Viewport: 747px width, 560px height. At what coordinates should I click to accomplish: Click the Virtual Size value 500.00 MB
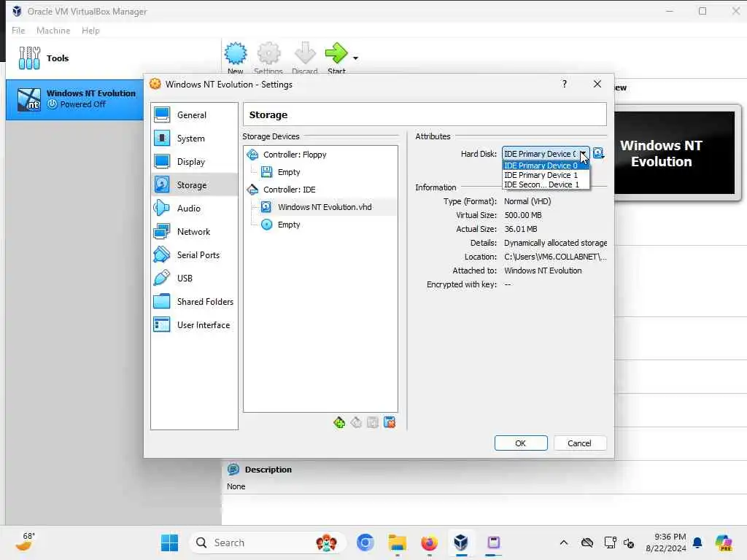(522, 215)
